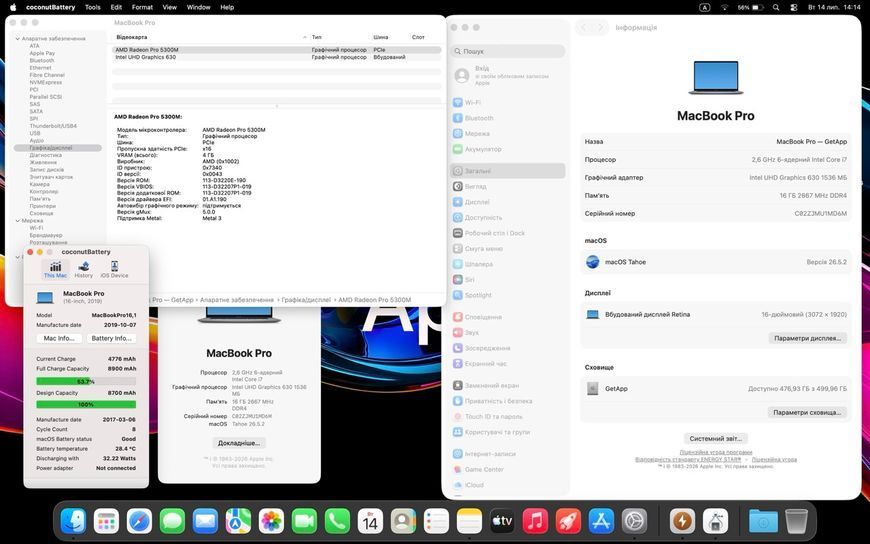This screenshot has width=870, height=544.
Task: Open Touch ID та пароль settings
Action: [508, 416]
